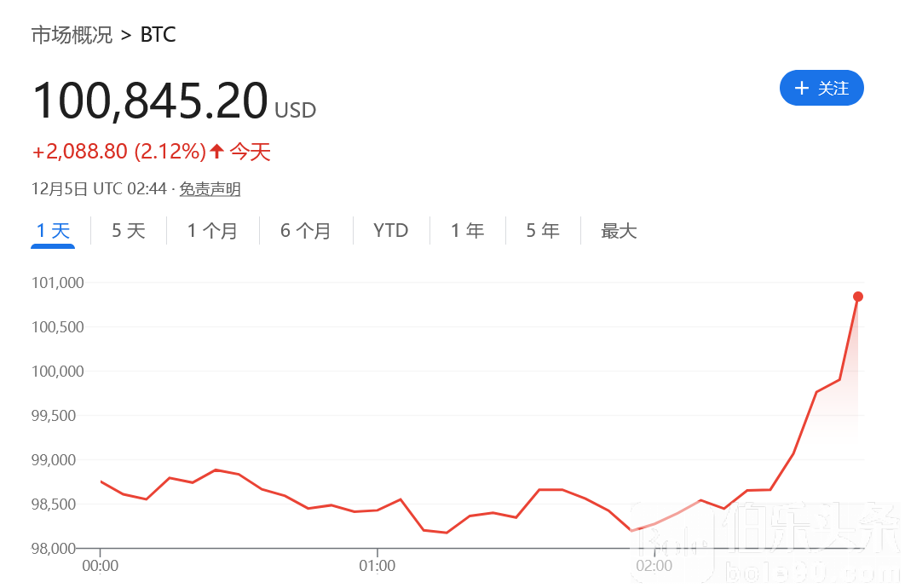
Task: Show the 6 个月 chart range
Action: pos(305,231)
